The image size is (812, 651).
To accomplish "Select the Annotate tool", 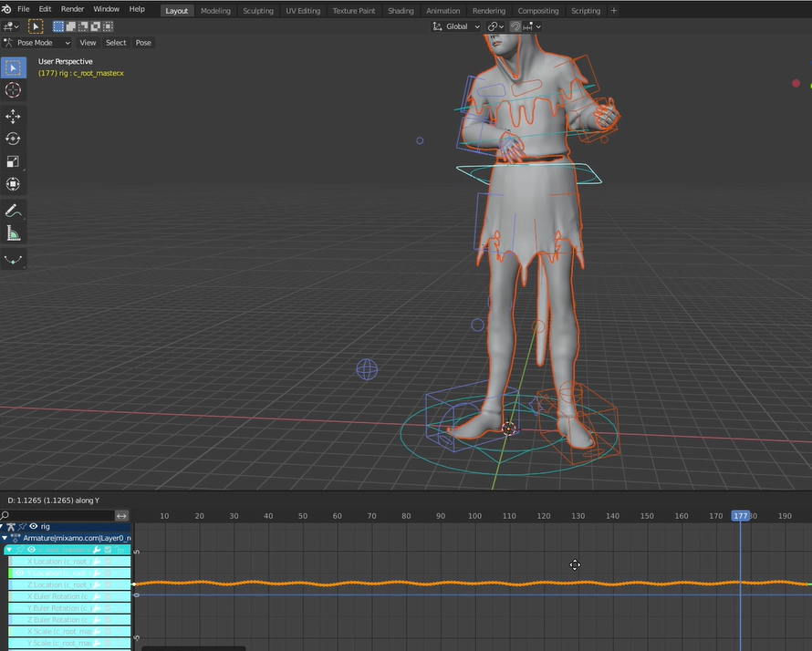I will 13,211.
